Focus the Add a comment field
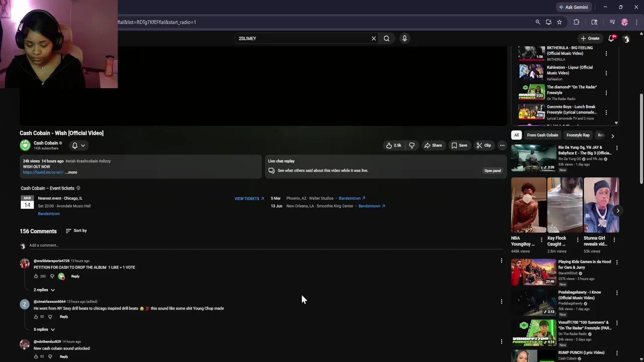The width and height of the screenshot is (644, 362). pyautogui.click(x=266, y=245)
